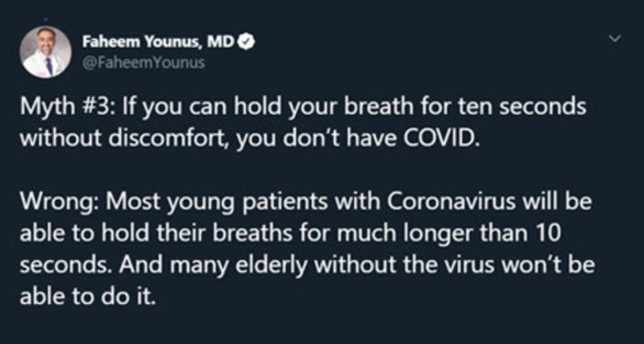
Task: Open the @FaheemYounus handle link
Action: click(x=143, y=63)
